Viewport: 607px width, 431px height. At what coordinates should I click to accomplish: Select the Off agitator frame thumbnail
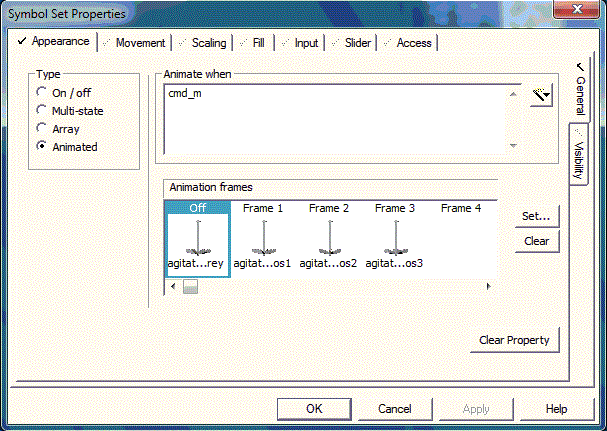(197, 240)
